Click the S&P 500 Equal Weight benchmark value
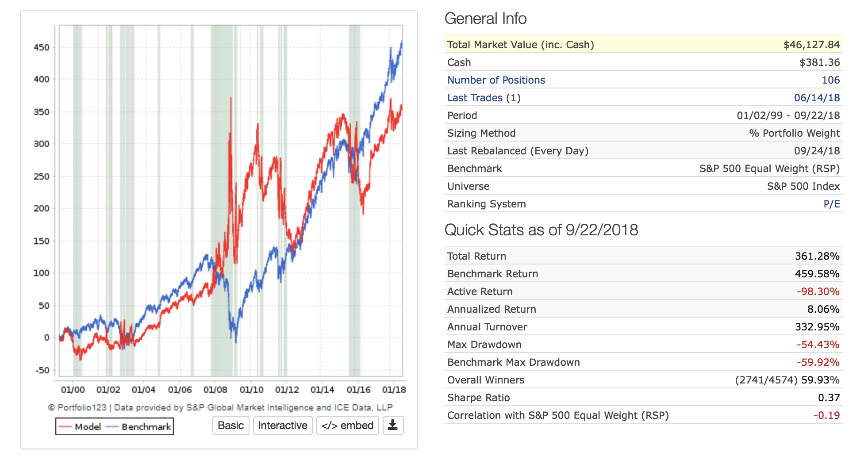The height and width of the screenshot is (460, 868). [x=769, y=169]
